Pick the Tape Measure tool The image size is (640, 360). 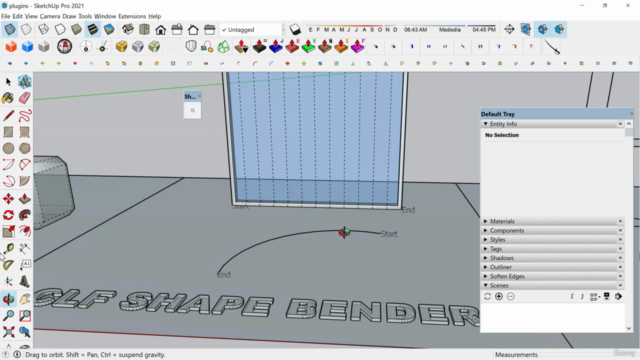8,249
